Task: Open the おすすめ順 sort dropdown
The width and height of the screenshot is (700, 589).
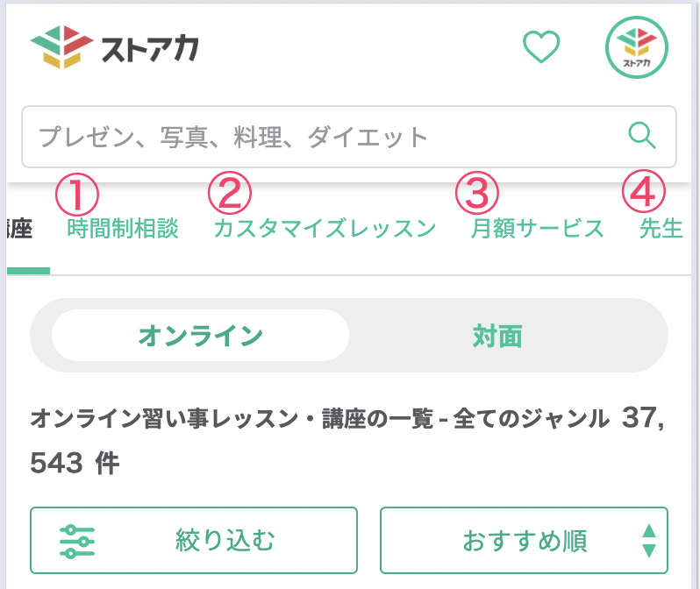Action: (x=524, y=541)
